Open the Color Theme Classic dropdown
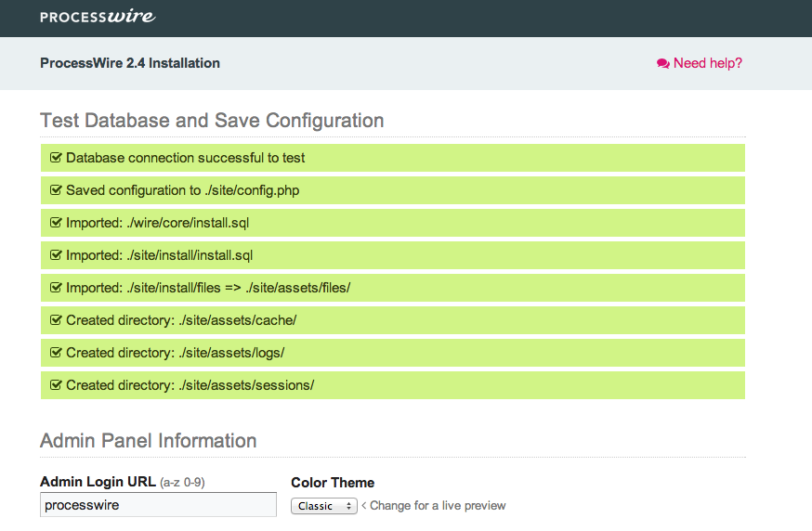This screenshot has height=531, width=812. [x=324, y=506]
